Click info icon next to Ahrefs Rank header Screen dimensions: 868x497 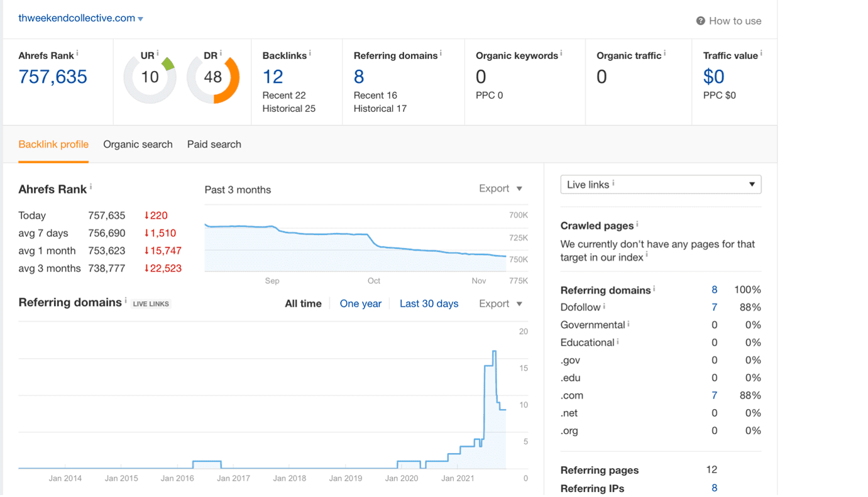coord(77,53)
